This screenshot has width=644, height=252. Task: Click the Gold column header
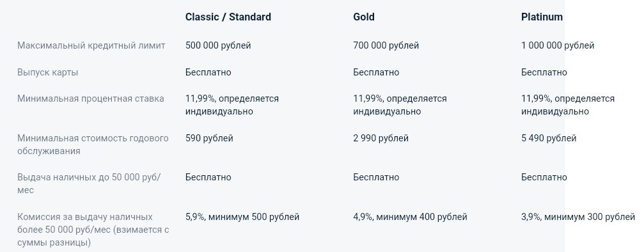(x=364, y=17)
